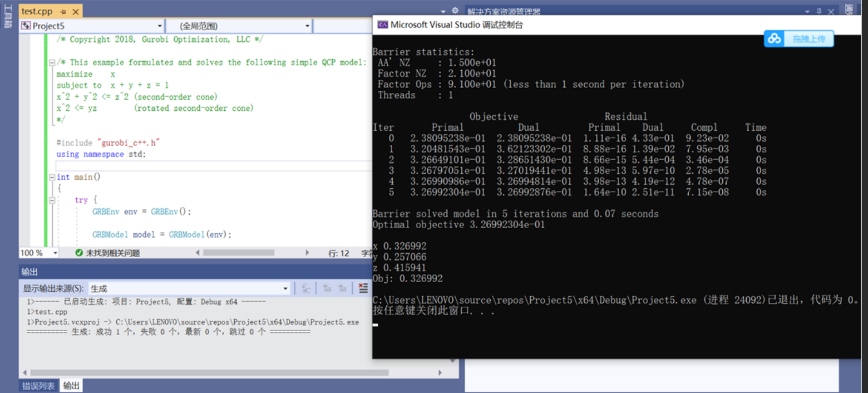Collapse the int main() function
The width and height of the screenshot is (868, 393).
pyautogui.click(x=52, y=177)
